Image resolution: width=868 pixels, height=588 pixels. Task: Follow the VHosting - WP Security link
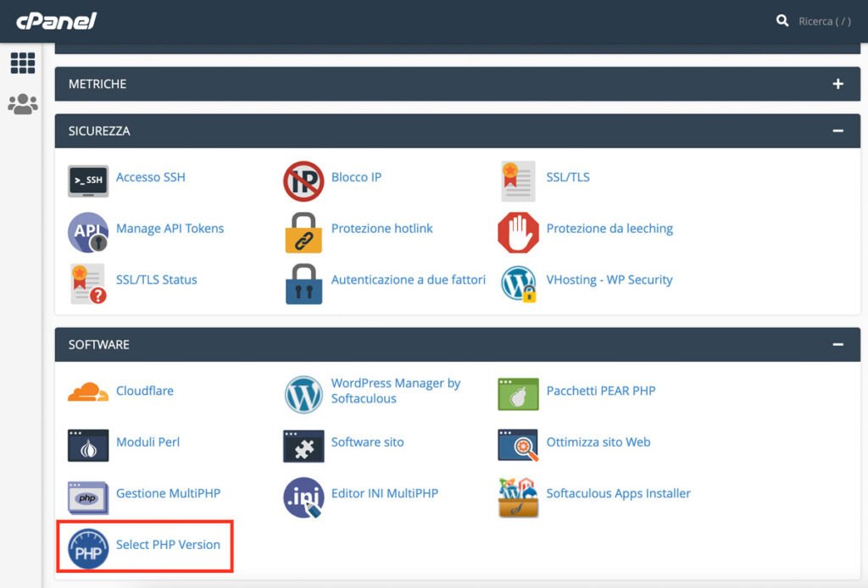coord(609,280)
